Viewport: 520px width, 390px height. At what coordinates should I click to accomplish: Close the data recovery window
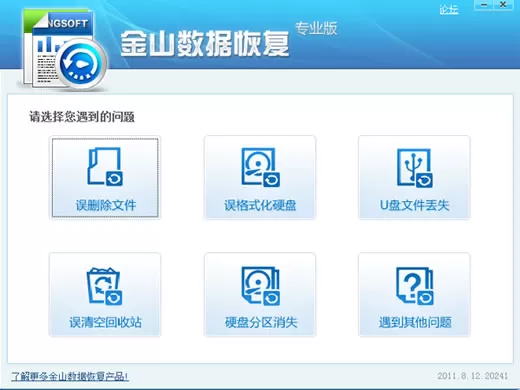(503, 5)
